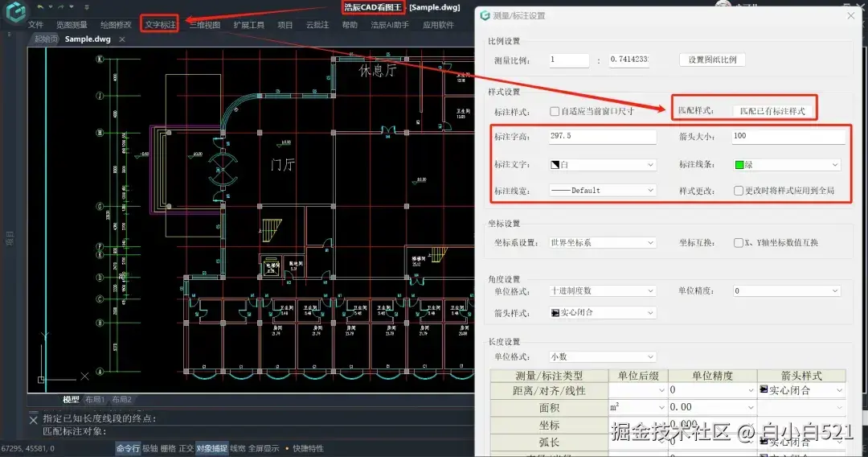Open the 长度 单位格式 小数 dropdown
The height and width of the screenshot is (457, 868).
(603, 356)
